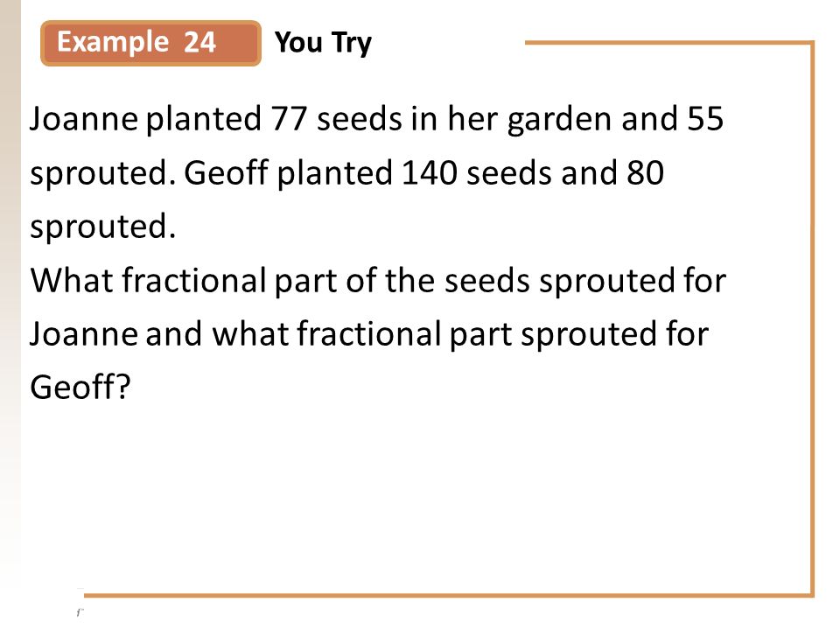Select the number 140 in the text

(429, 173)
